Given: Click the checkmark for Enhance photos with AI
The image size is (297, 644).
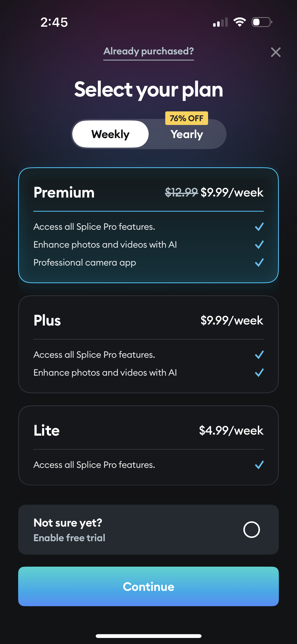Looking at the screenshot, I should pyautogui.click(x=259, y=244).
